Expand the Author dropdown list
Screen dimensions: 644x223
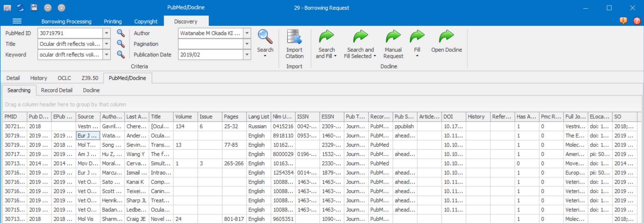point(247,33)
